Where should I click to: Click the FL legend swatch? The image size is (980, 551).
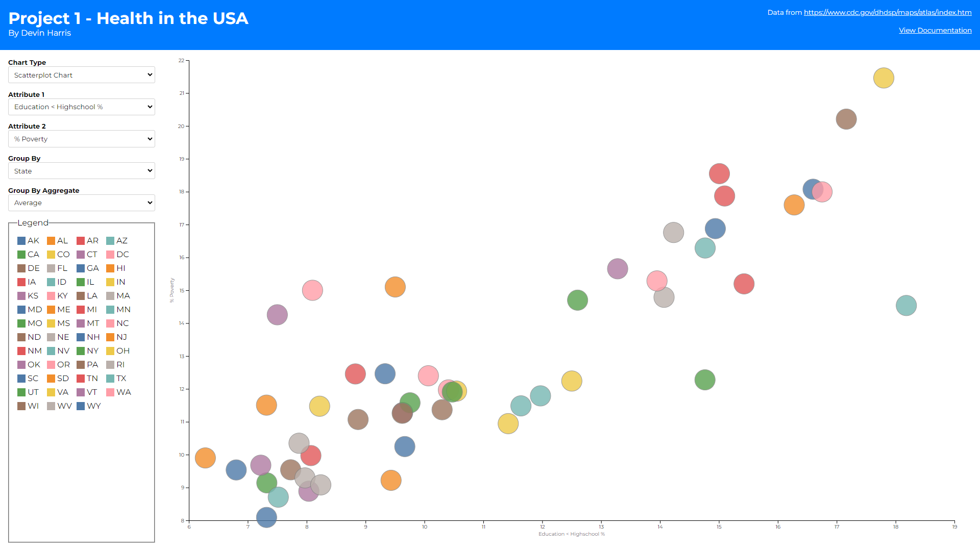pos(51,268)
